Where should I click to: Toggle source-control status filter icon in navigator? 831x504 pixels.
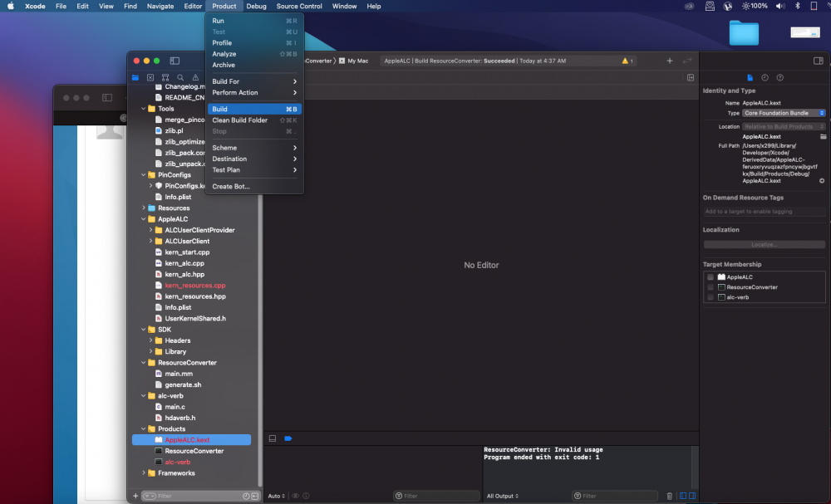(255, 496)
